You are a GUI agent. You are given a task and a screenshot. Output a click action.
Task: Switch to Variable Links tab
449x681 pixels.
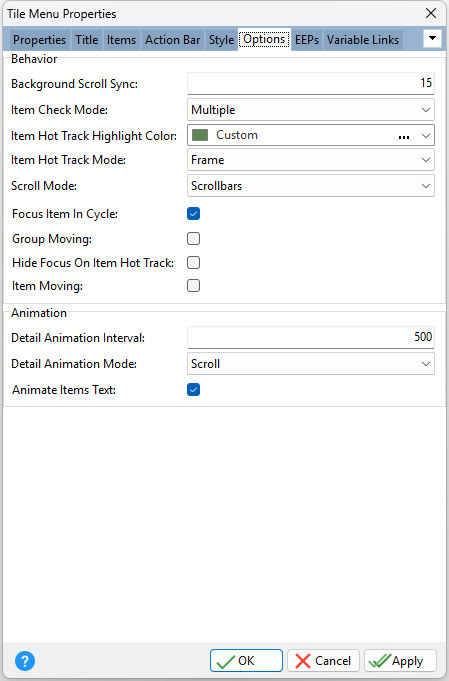coord(363,40)
